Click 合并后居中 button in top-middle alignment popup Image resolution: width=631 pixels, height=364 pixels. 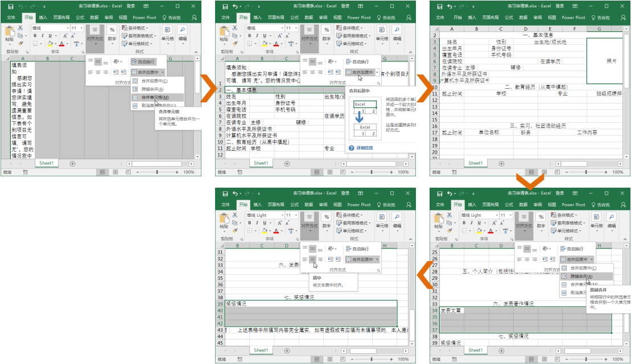pos(360,72)
